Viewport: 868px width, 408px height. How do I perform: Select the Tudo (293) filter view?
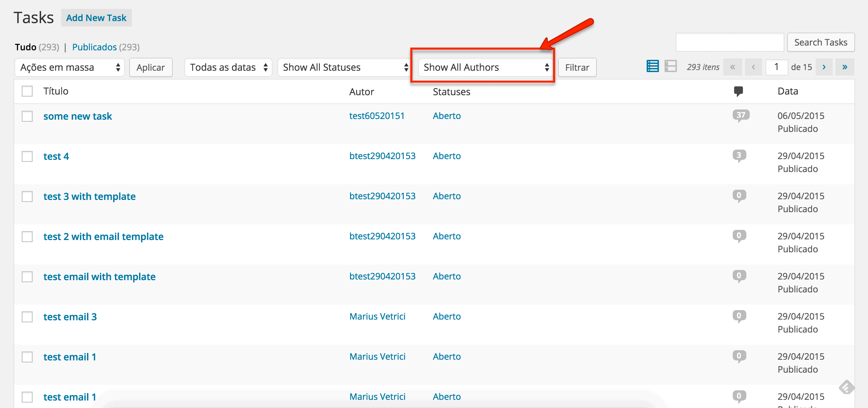(x=26, y=47)
